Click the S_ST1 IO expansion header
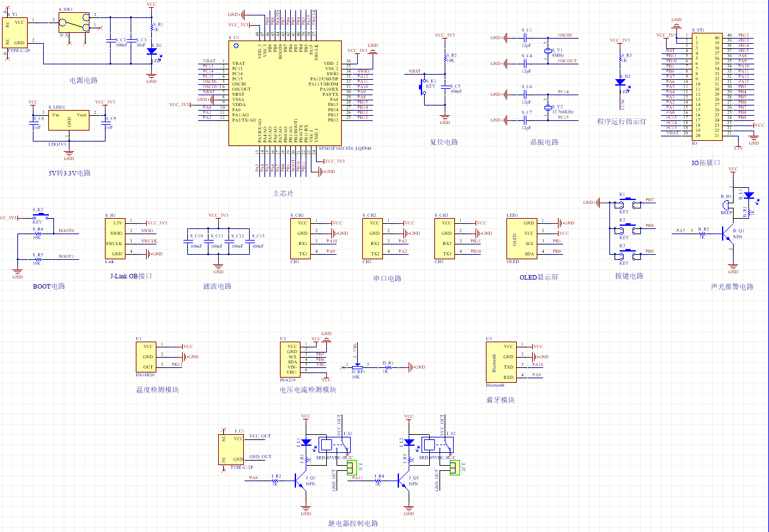The height and width of the screenshot is (532, 769). (x=707, y=86)
